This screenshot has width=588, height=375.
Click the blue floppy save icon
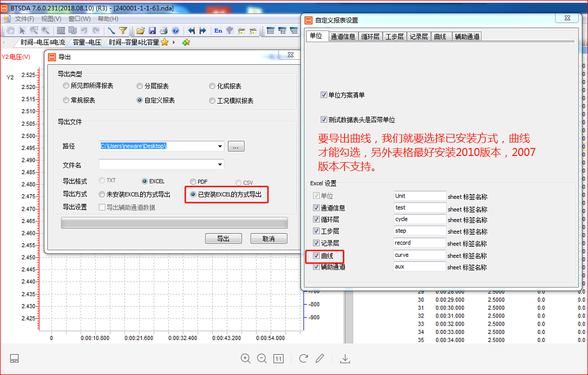point(152,30)
